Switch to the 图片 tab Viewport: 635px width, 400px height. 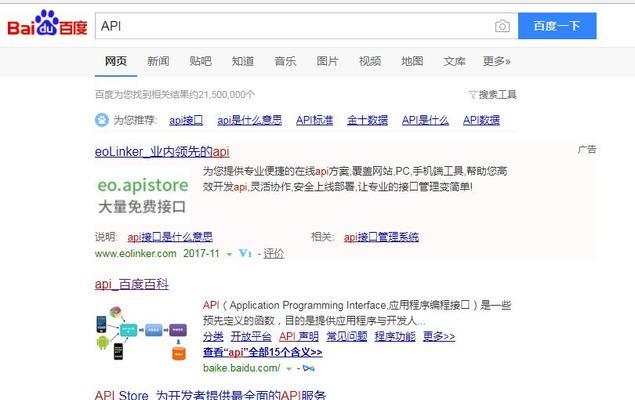coord(328,61)
